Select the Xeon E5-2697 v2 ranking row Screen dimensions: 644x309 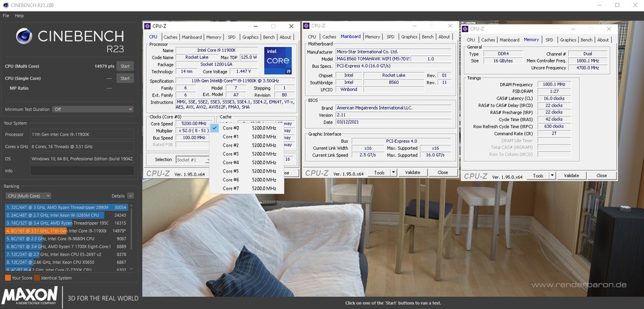67,254
